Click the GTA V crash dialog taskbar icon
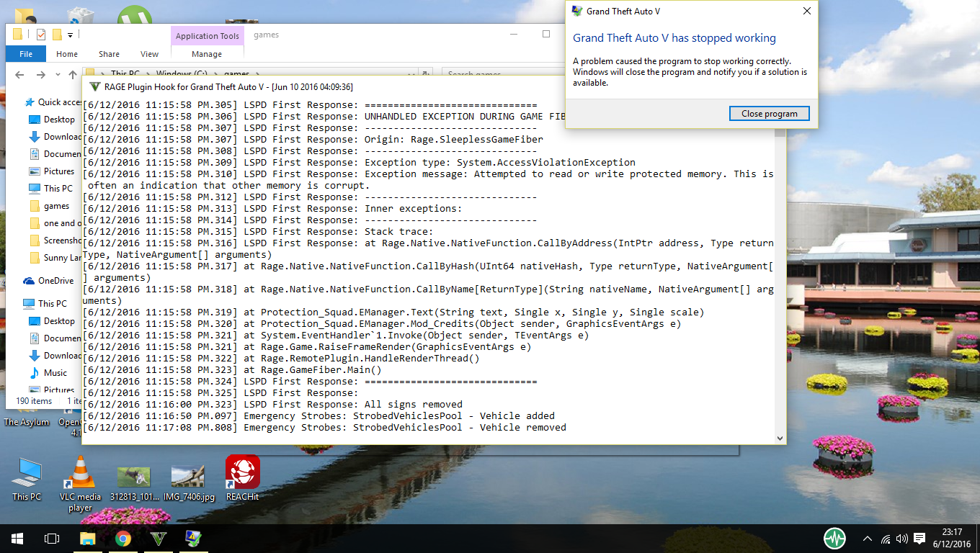The height and width of the screenshot is (553, 980). click(193, 539)
